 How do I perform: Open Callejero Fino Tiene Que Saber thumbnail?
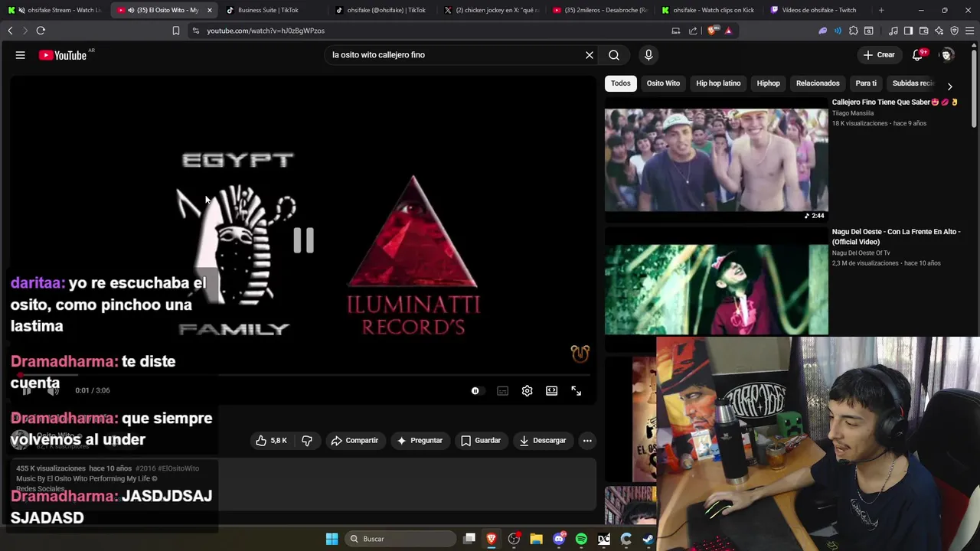point(717,160)
